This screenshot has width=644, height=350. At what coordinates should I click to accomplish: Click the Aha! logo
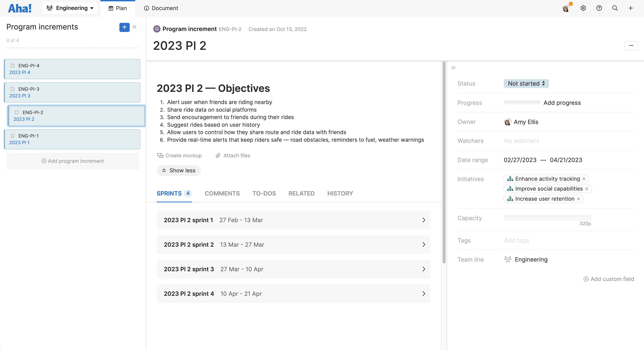tap(20, 8)
